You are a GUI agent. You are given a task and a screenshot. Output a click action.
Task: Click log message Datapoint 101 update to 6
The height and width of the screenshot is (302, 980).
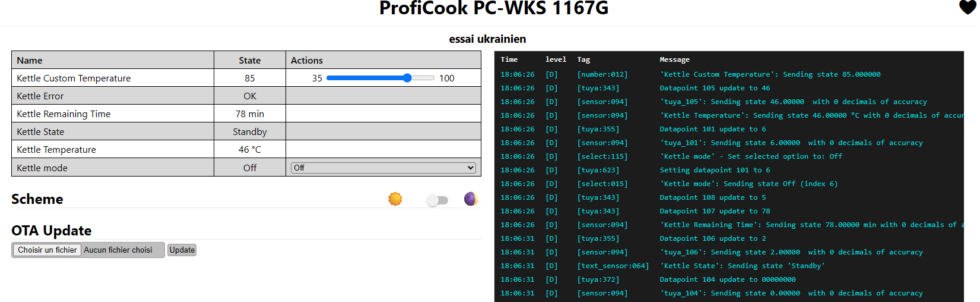click(713, 129)
